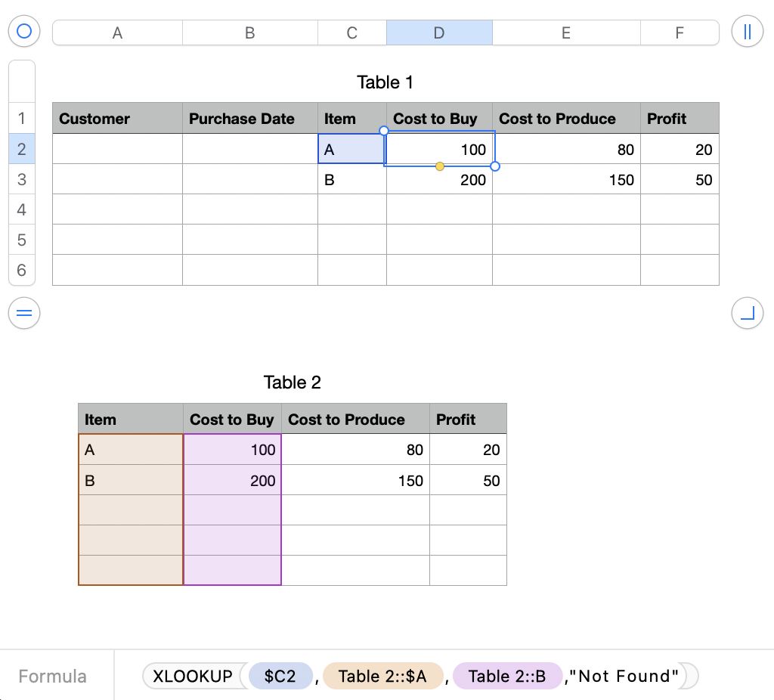Click the Table 2::B reference token

507,676
